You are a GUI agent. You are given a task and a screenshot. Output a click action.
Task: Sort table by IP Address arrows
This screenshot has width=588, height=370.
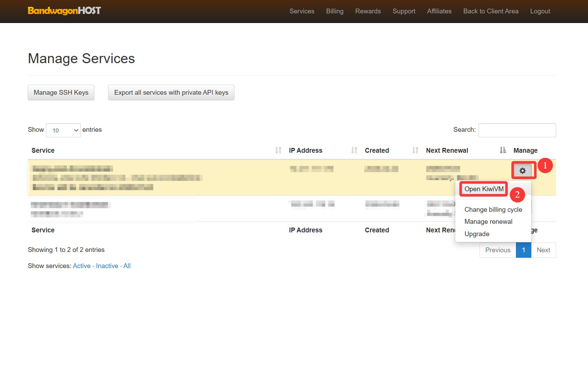coord(354,150)
